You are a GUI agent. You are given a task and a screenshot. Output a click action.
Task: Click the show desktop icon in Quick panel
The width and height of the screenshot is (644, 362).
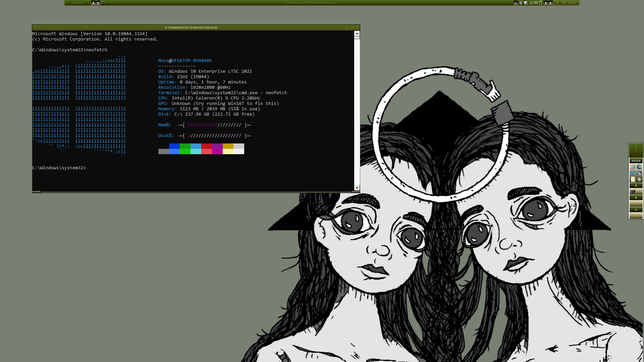pos(633,173)
